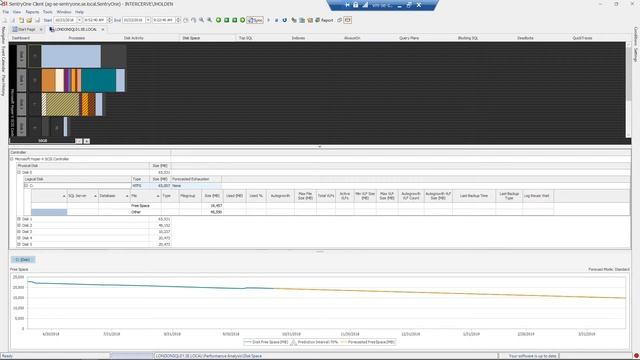Open the End date dropdown
This screenshot has height=360, width=640.
coord(148,20)
